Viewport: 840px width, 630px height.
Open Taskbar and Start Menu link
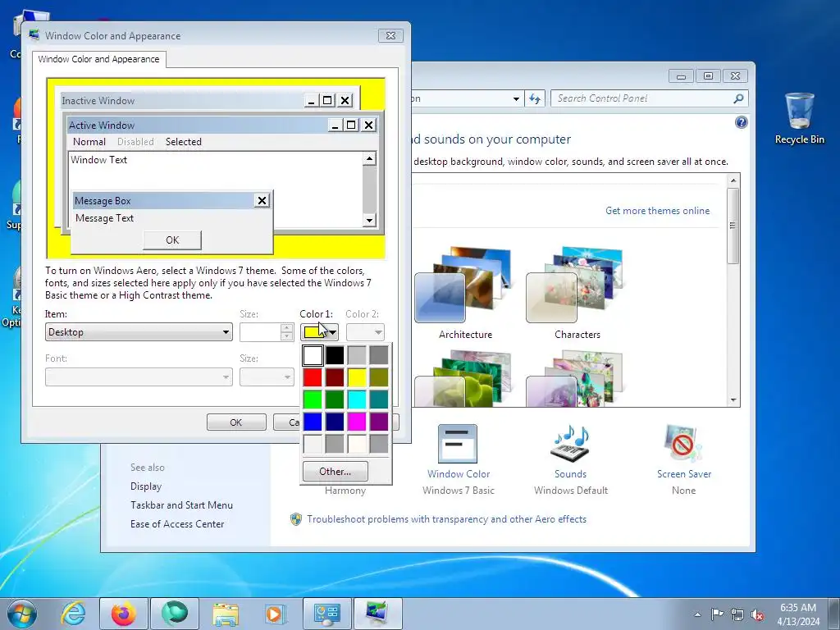coord(181,505)
